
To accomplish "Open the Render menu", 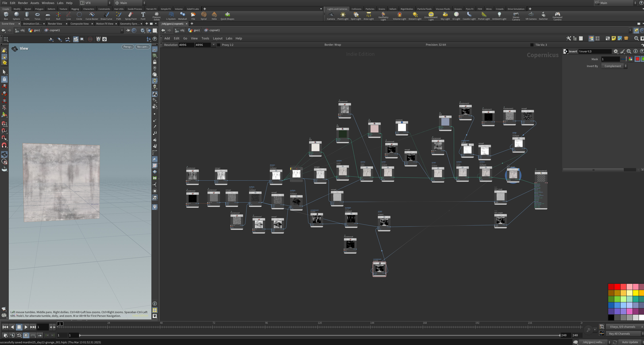I will coord(23,3).
